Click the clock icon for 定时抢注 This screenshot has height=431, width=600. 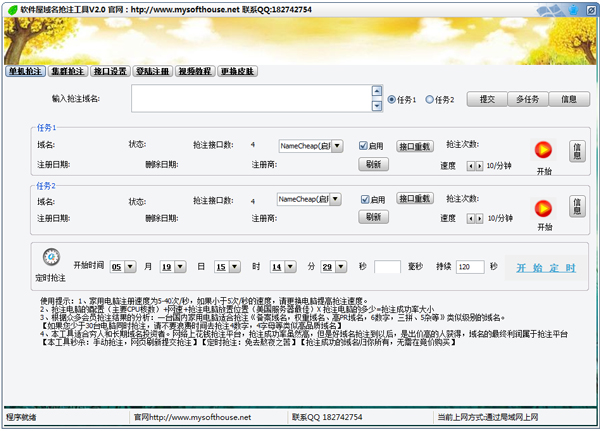pos(52,256)
